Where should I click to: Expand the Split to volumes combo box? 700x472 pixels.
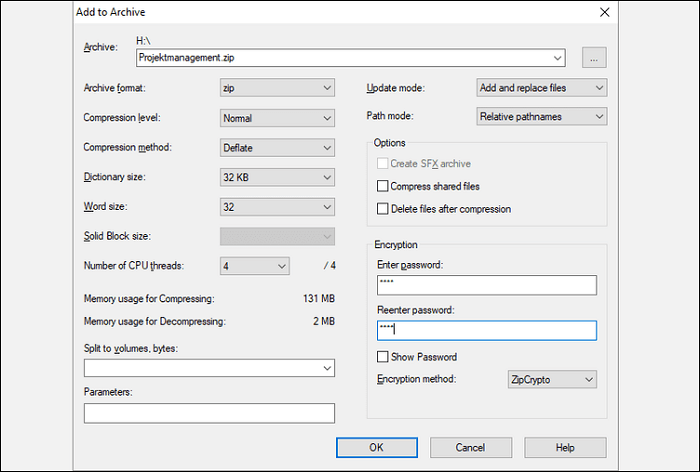(327, 368)
